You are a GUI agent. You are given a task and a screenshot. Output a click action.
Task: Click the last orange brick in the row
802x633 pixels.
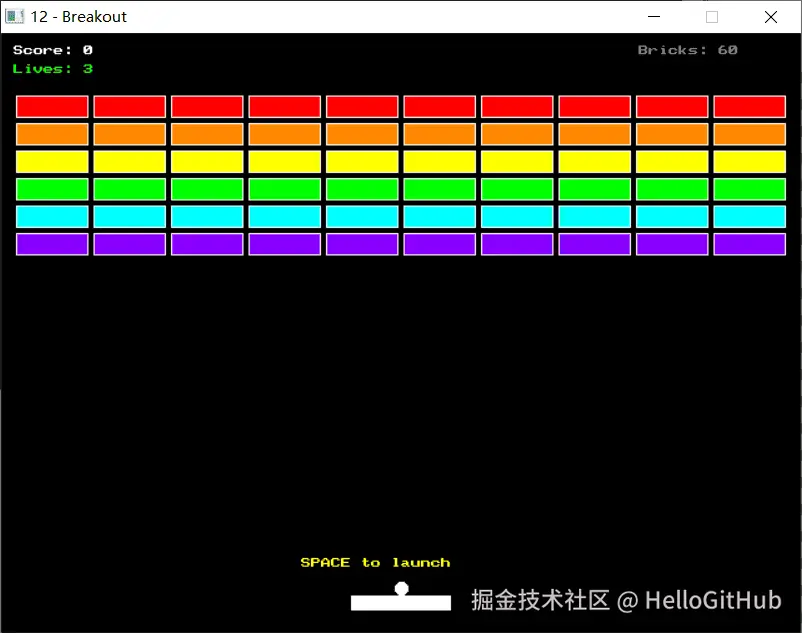(x=749, y=134)
